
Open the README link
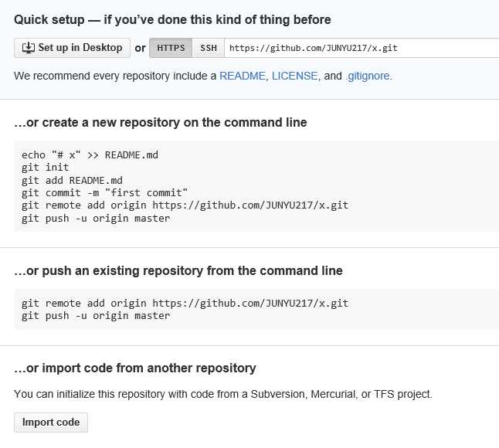tap(243, 76)
